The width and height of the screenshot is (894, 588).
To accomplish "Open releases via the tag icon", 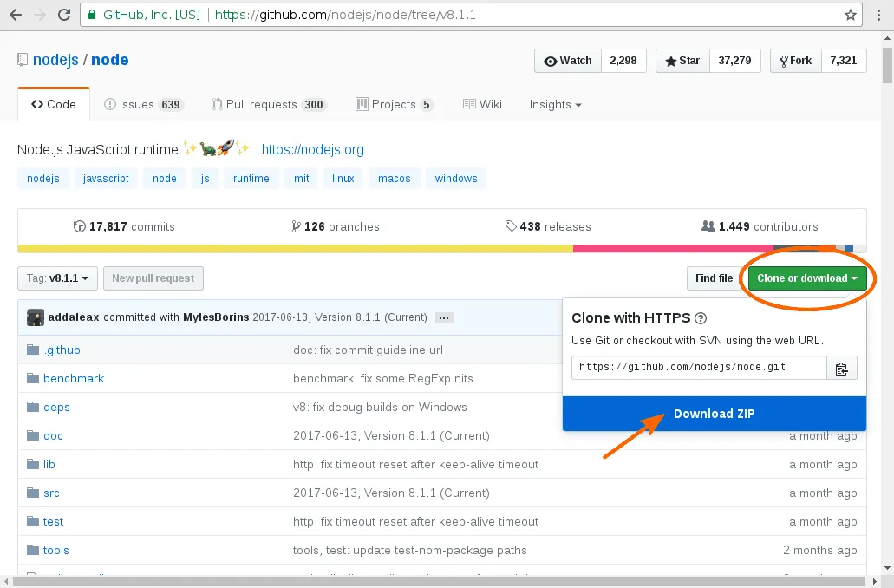I will click(512, 225).
